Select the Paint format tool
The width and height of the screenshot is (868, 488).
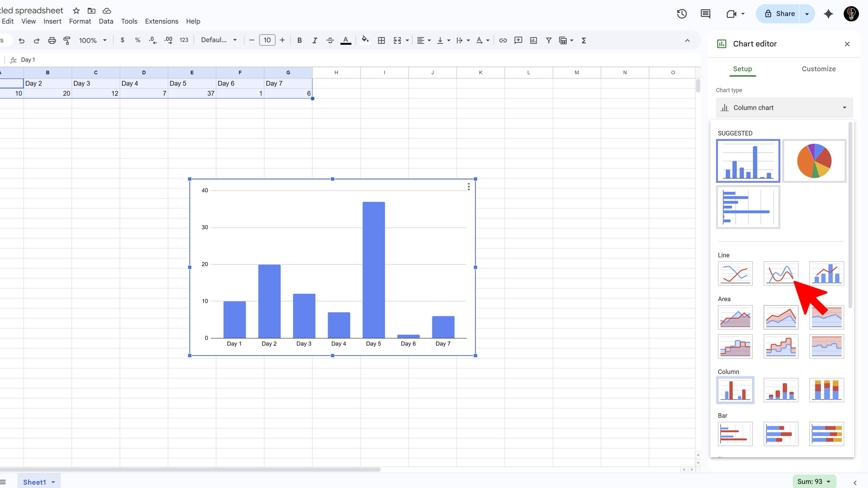(67, 40)
